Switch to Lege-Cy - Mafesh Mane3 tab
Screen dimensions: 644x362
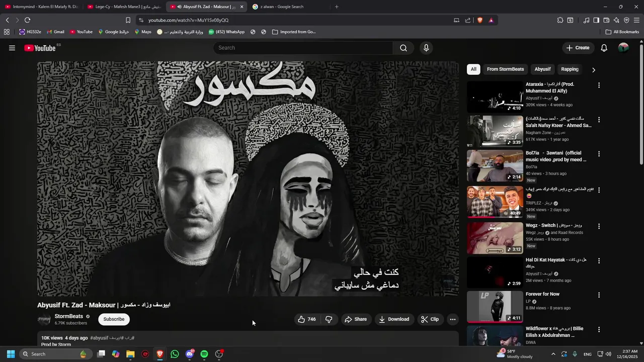point(124,7)
